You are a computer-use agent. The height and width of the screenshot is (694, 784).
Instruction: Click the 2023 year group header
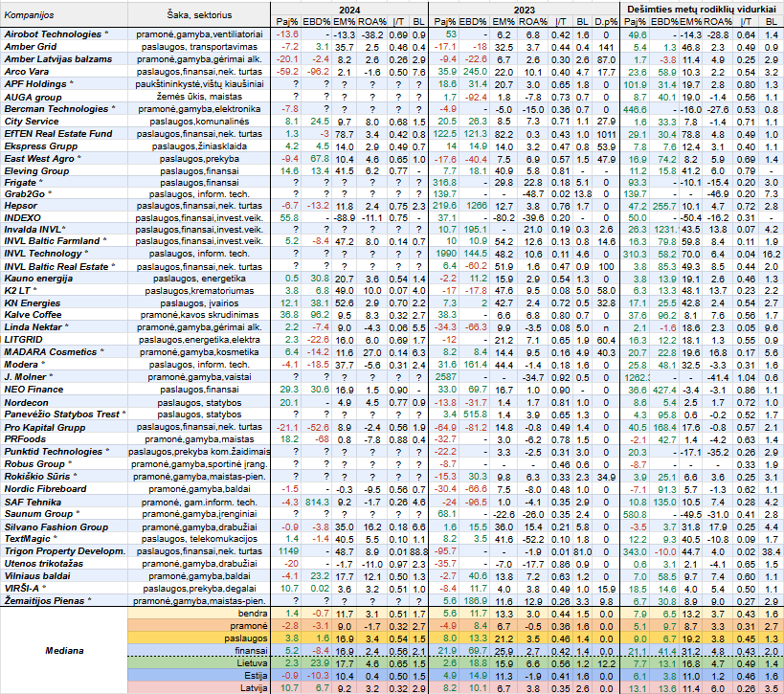(x=524, y=10)
